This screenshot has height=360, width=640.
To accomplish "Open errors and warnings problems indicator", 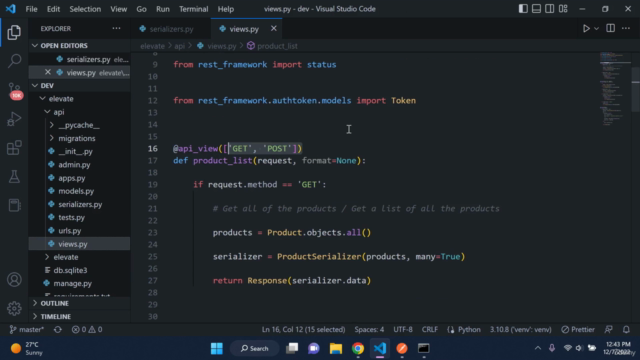I will [x=87, y=329].
